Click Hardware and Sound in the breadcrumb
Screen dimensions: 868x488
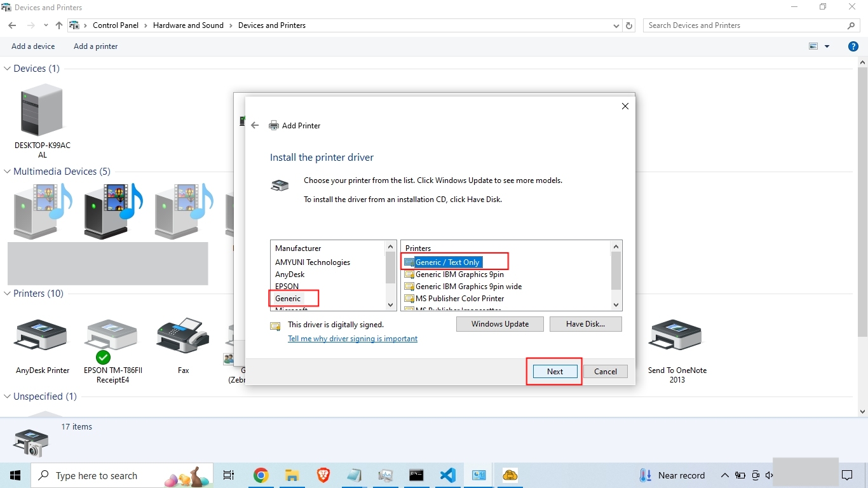click(x=188, y=25)
